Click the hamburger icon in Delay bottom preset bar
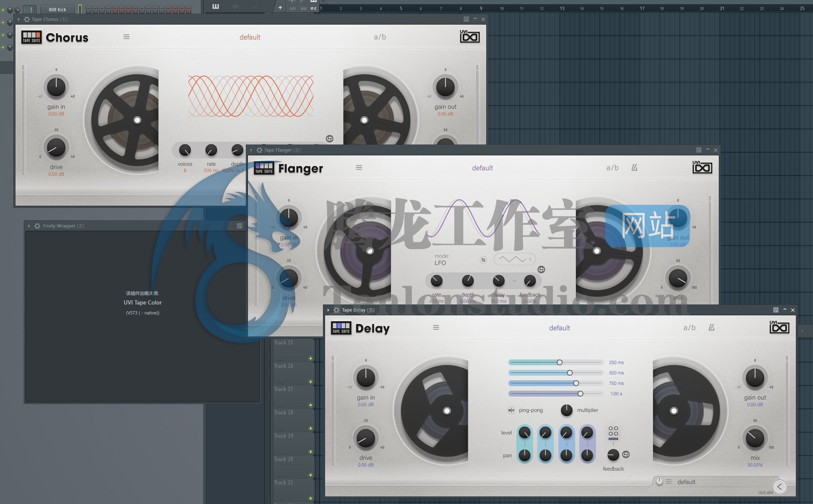813x504 pixels. 669,482
